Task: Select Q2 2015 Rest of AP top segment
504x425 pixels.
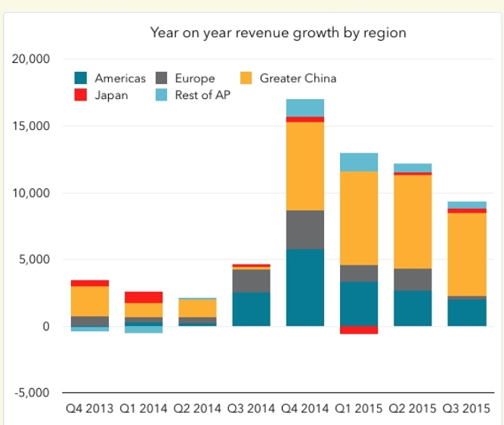Action: pyautogui.click(x=413, y=168)
